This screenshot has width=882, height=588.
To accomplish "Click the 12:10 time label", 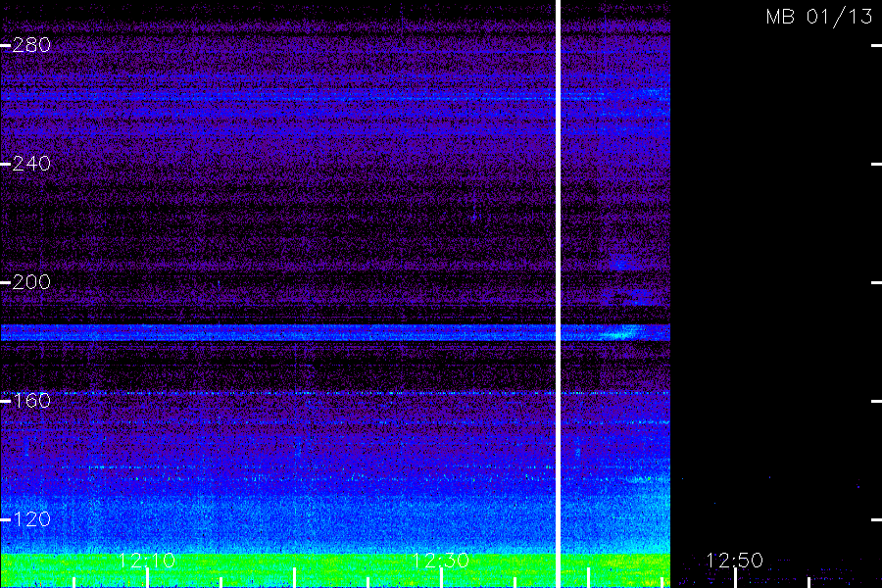I will (147, 560).
